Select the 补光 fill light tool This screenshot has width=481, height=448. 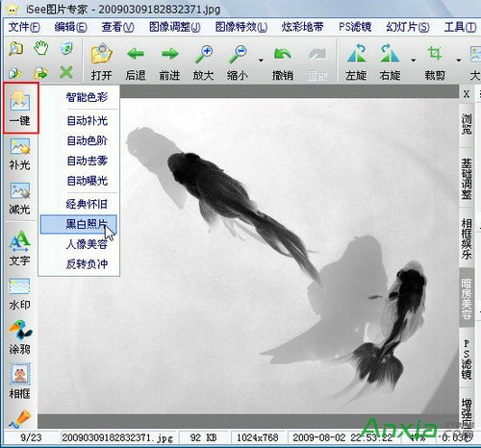[x=20, y=155]
